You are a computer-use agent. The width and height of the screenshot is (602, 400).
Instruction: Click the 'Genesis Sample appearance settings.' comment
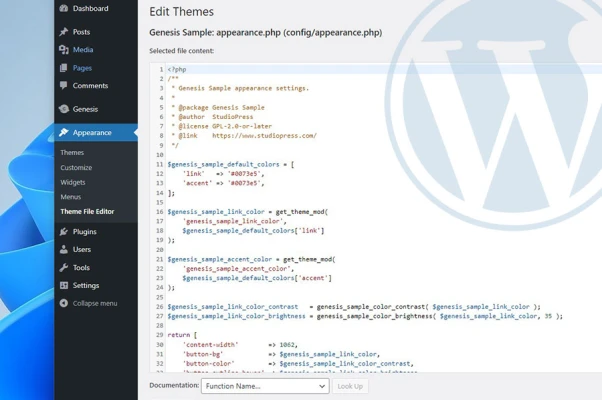coord(243,88)
